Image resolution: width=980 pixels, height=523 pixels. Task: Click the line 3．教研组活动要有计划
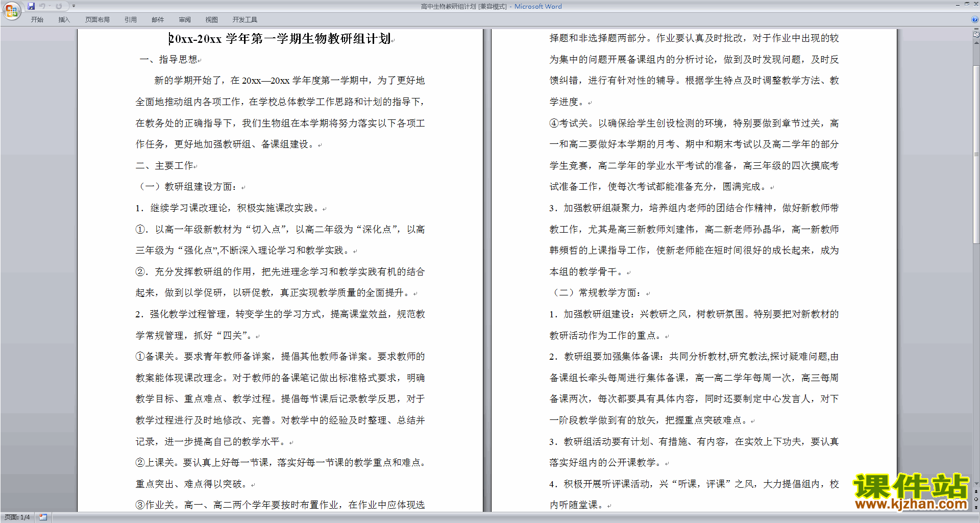click(694, 442)
